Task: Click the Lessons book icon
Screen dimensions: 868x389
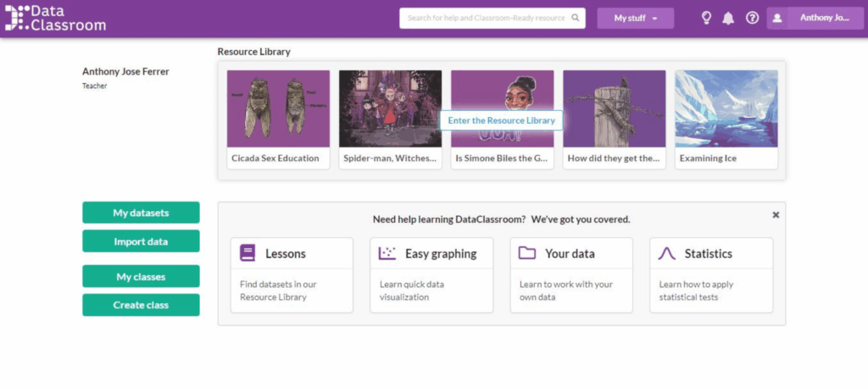Action: tap(248, 253)
